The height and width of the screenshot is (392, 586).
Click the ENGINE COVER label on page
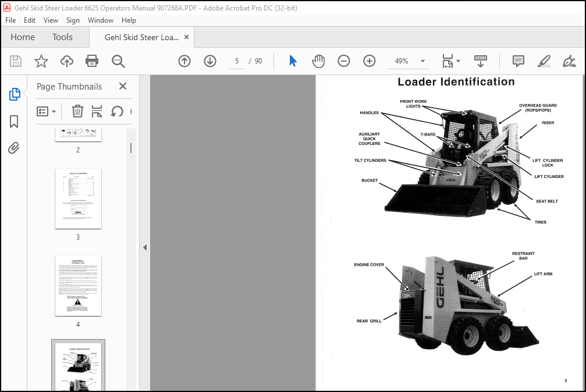point(369,265)
